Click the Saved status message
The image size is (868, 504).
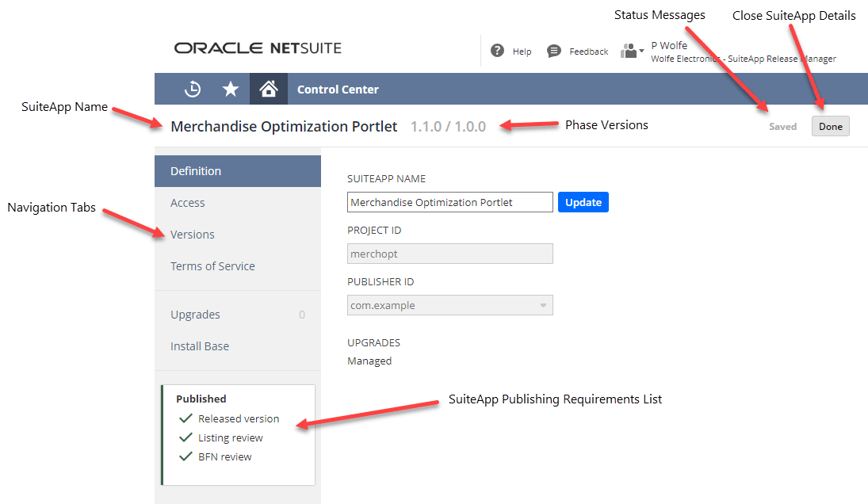click(x=782, y=127)
